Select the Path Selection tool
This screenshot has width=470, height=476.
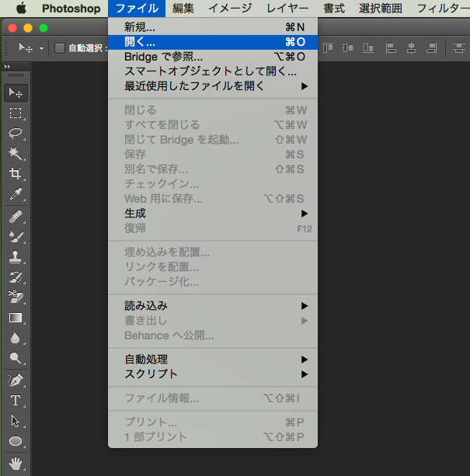(16, 421)
